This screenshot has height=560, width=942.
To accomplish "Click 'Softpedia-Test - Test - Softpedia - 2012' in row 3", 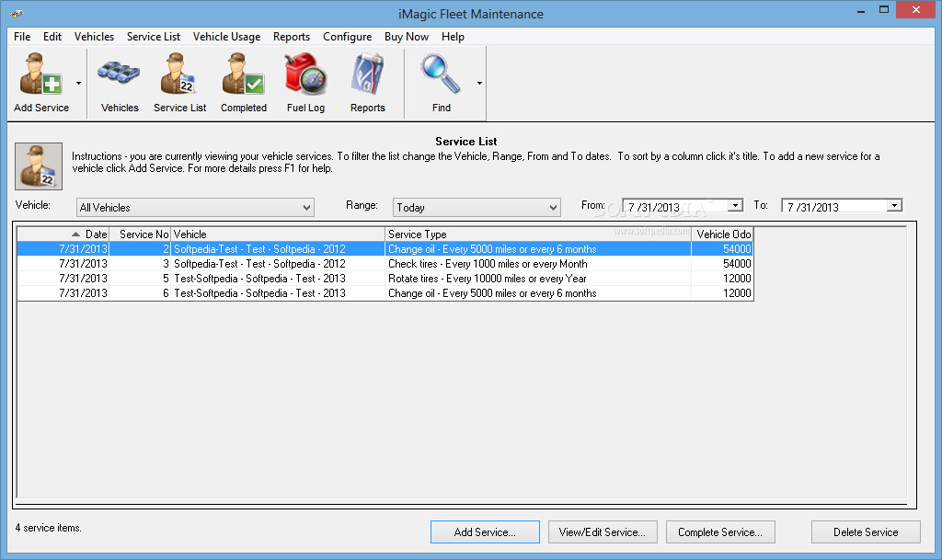I will pos(259,264).
